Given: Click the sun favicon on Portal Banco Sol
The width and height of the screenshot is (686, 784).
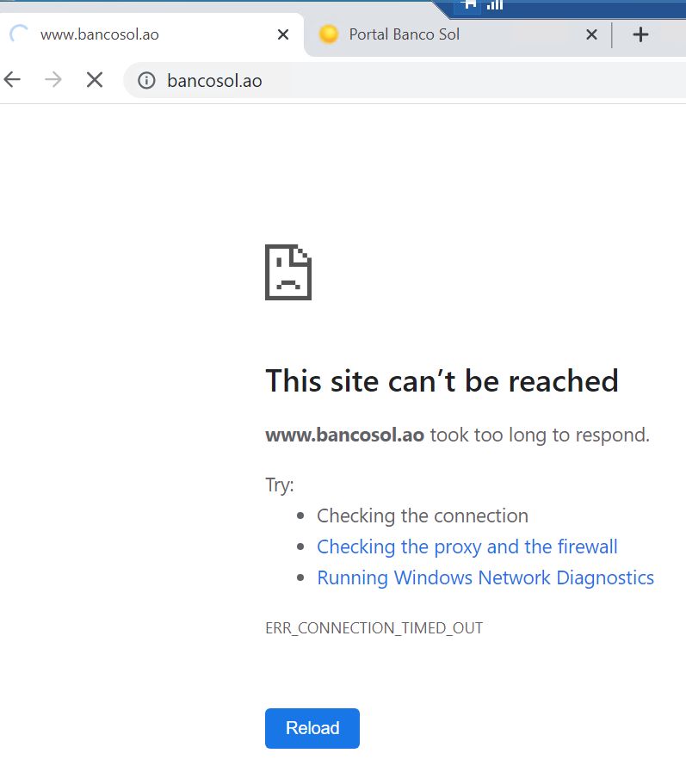Looking at the screenshot, I should point(328,34).
